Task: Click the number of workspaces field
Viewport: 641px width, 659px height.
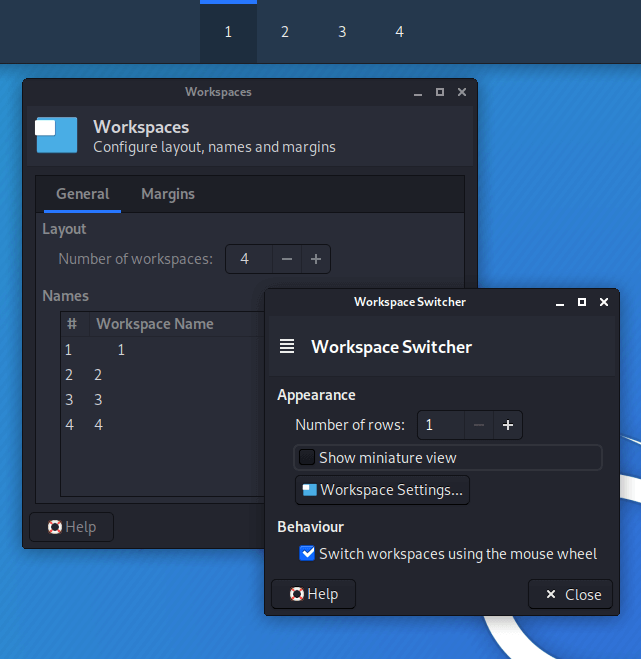Action: [248, 259]
